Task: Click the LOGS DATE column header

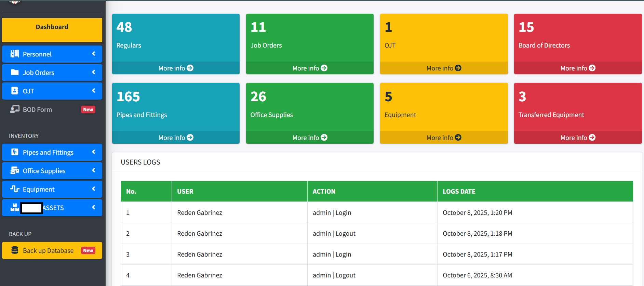Action: tap(459, 192)
